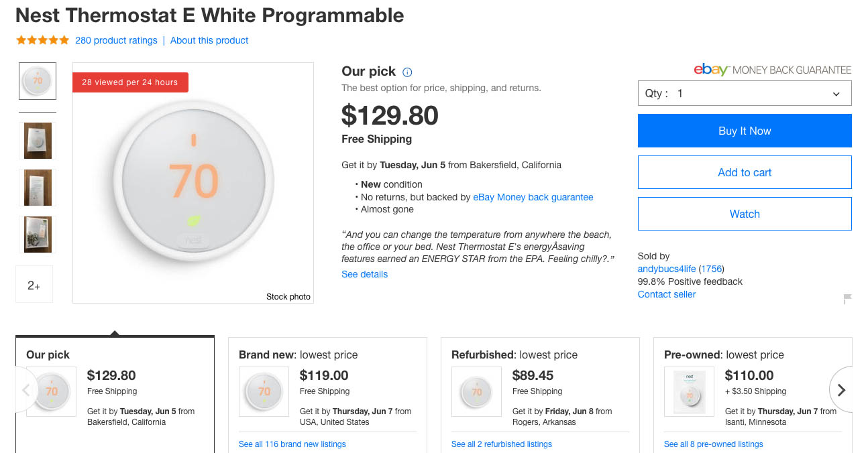Open the Qty dropdown

[x=745, y=94]
